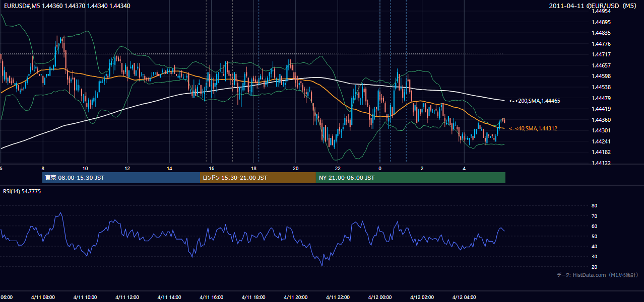Click RSI scale value 60
The width and height of the screenshot is (644, 302).
coord(594,226)
